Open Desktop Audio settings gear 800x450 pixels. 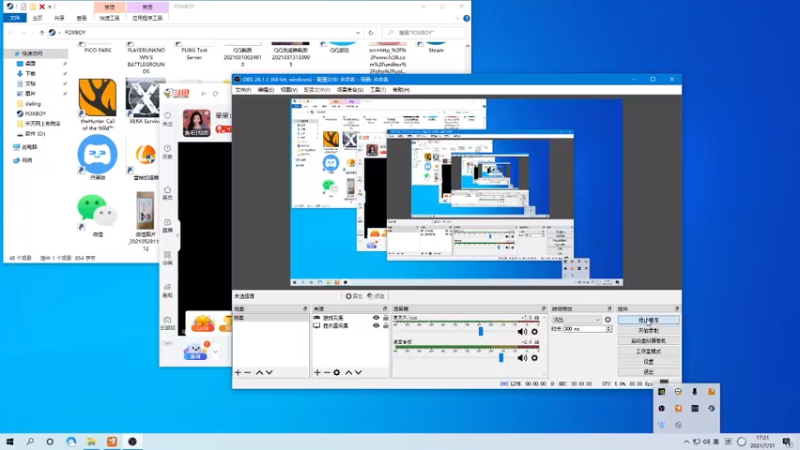pos(535,358)
